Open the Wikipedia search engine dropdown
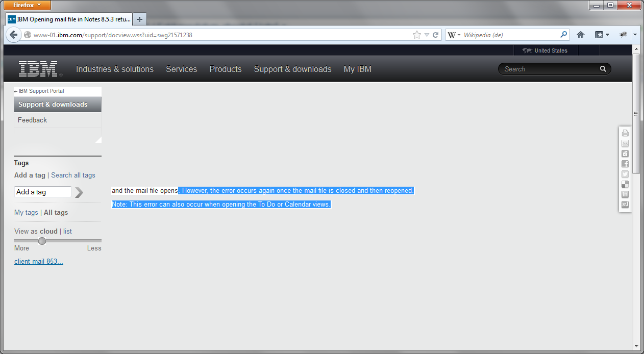Image resolution: width=644 pixels, height=354 pixels. [x=454, y=35]
